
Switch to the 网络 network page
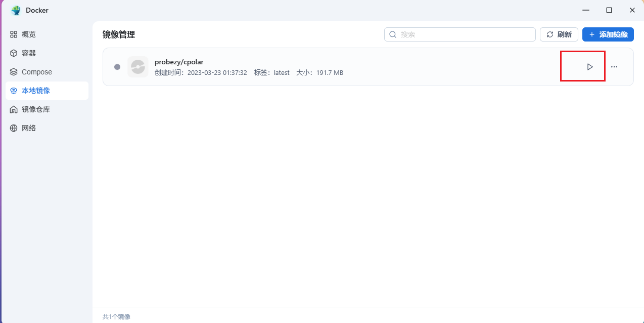click(x=28, y=128)
